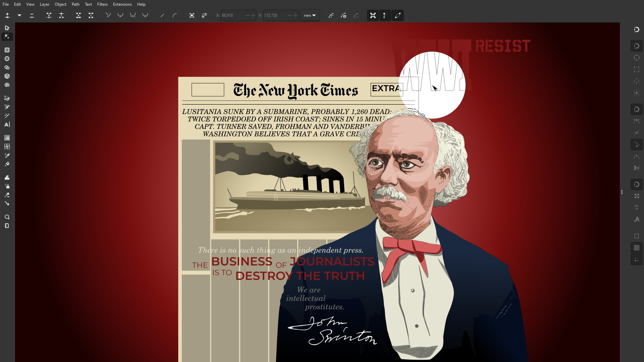Select the Calligraphy tool
The height and width of the screenshot is (362, 644).
pos(7,116)
